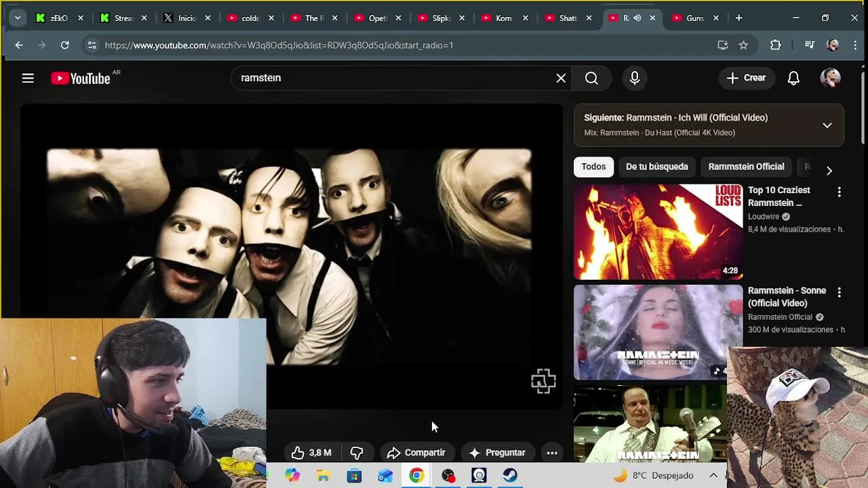Reload the page with the refresh icon

click(64, 45)
